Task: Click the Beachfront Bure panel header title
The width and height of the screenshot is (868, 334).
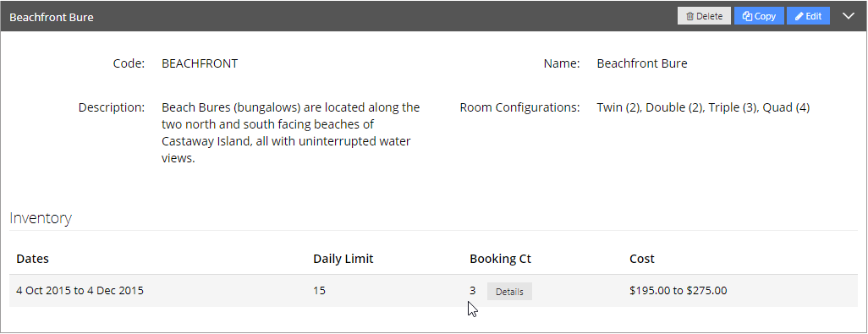Action: tap(52, 17)
